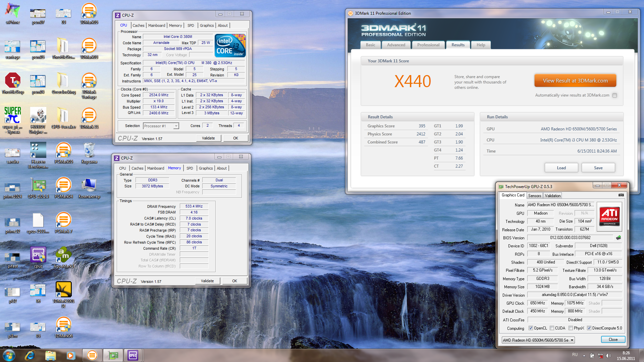Image resolution: width=644 pixels, height=362 pixels.
Task: Open the Компьютер desktop icon
Action: (89, 188)
